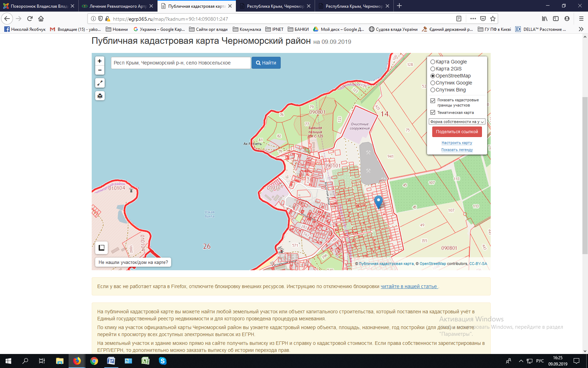588x368 pixels.
Task: Expand the Форма собственности dropdown
Action: tap(457, 122)
